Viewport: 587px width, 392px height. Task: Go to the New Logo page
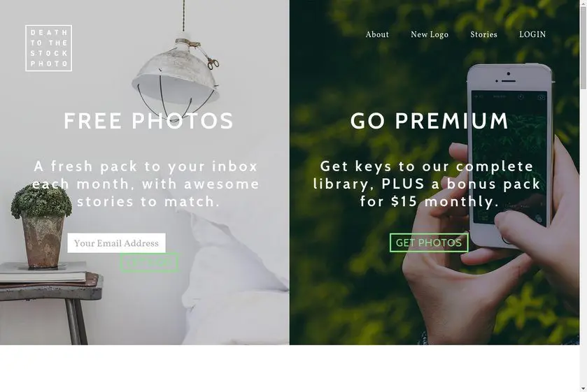point(430,34)
